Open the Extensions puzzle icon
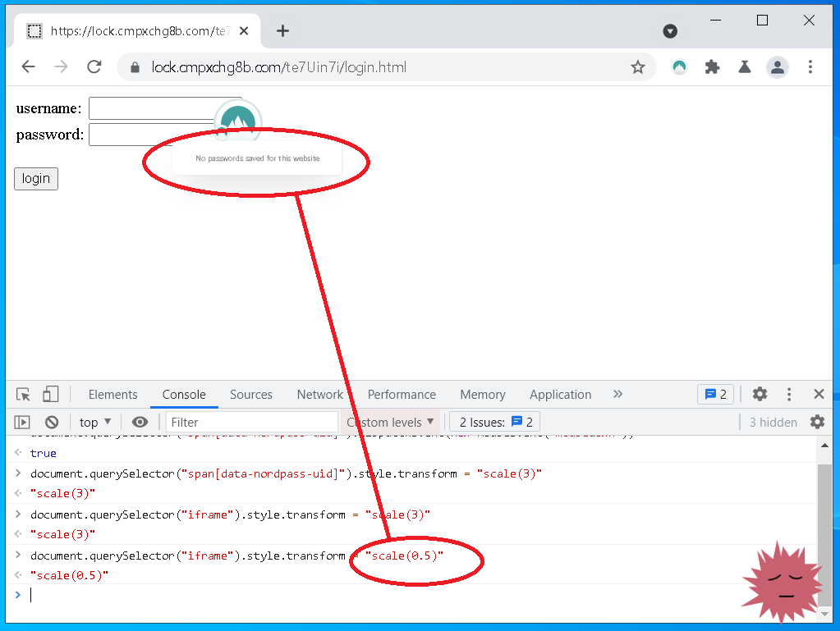840x631 pixels. 712,67
